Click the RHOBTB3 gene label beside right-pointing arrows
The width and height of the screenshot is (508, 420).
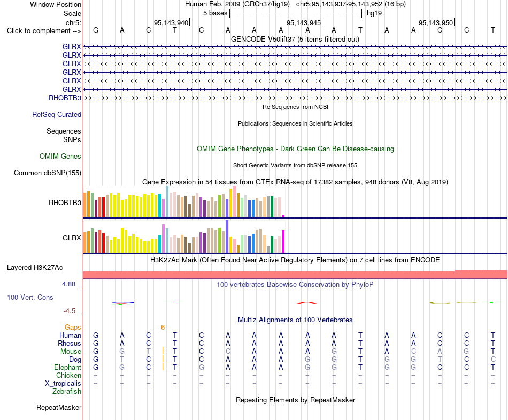[x=65, y=98]
